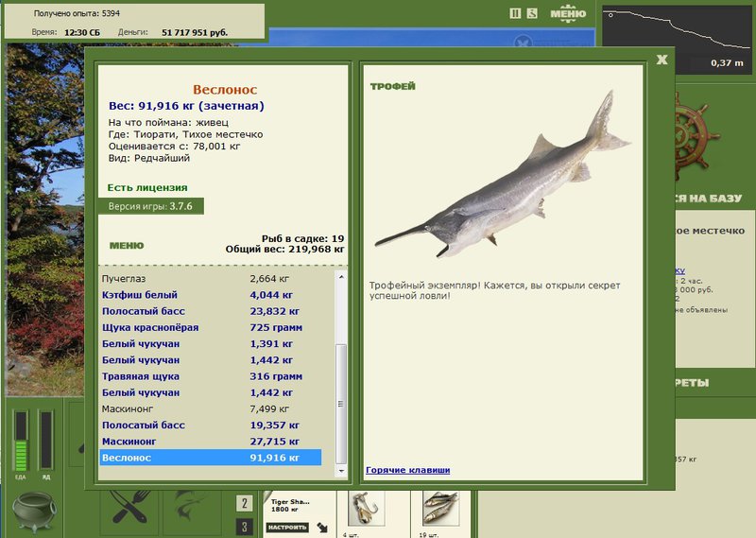Click the cooking pot icon
Viewport: 756px width, 538px height.
click(x=33, y=512)
